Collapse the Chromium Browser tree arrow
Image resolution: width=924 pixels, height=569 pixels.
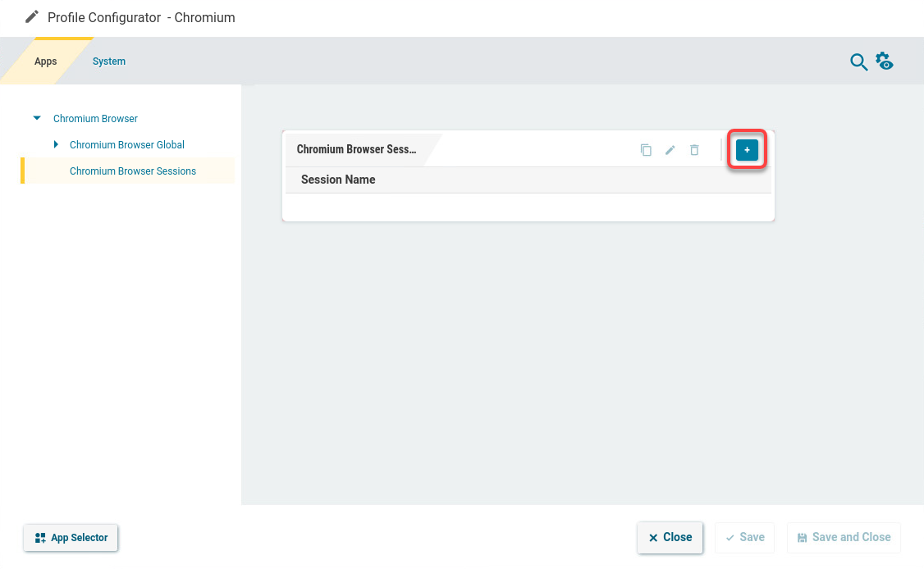pyautogui.click(x=37, y=119)
